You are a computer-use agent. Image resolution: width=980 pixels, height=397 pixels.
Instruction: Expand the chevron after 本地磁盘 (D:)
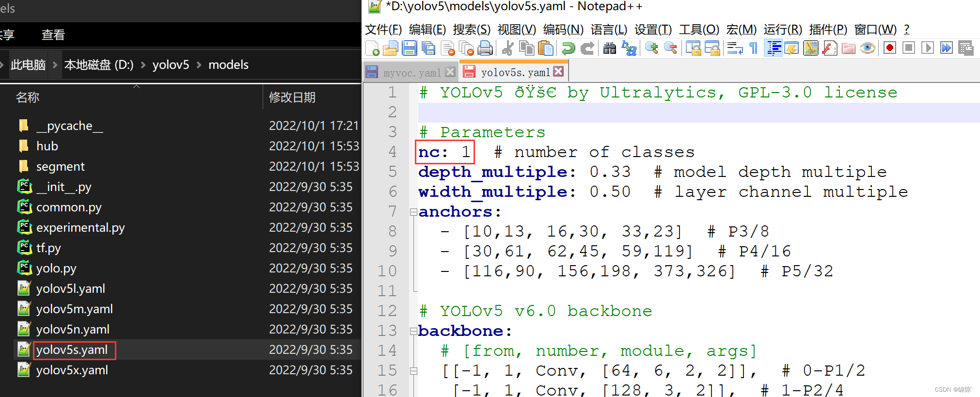[x=143, y=64]
